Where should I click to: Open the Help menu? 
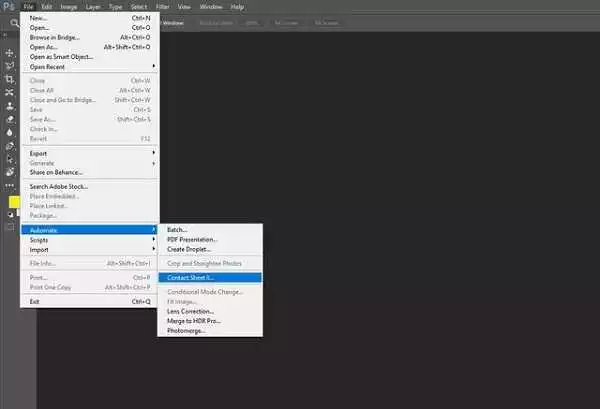click(237, 7)
